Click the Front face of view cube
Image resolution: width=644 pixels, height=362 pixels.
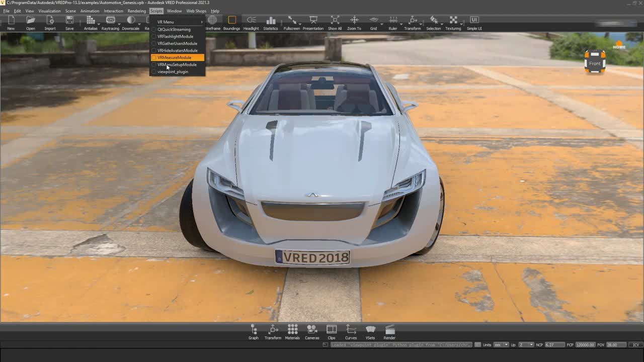[x=595, y=63]
